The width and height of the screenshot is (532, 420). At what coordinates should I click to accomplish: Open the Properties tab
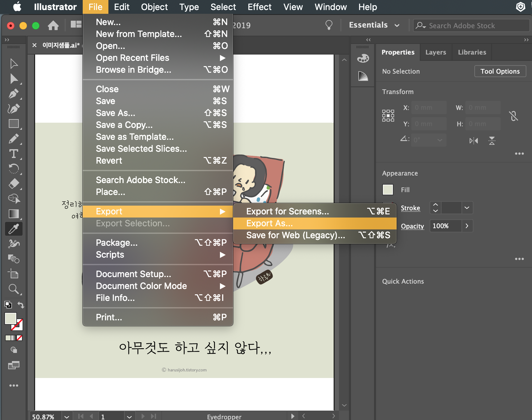(x=398, y=52)
